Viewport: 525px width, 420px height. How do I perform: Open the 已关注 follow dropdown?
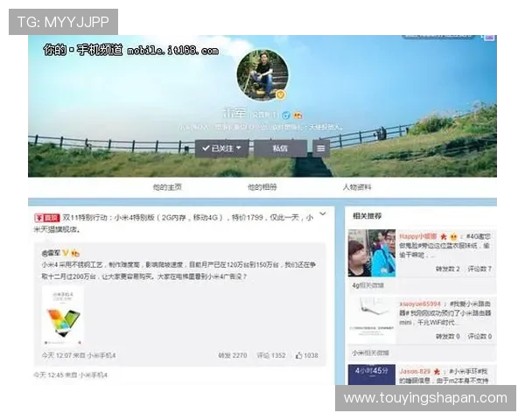[221, 149]
